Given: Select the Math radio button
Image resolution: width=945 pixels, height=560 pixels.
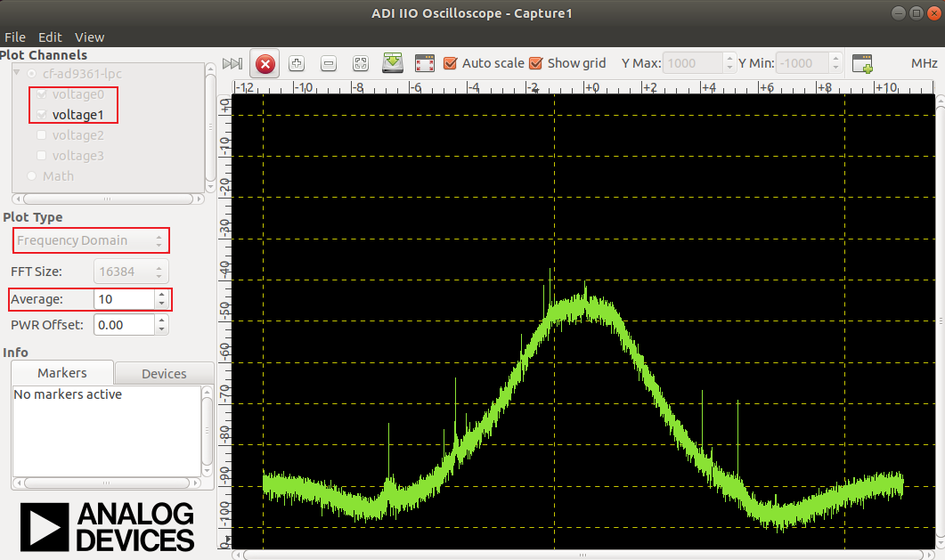Looking at the screenshot, I should [33, 176].
